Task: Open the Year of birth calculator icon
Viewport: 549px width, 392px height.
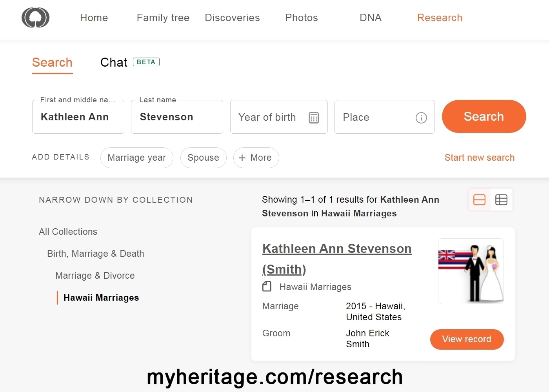Action: pyautogui.click(x=314, y=118)
